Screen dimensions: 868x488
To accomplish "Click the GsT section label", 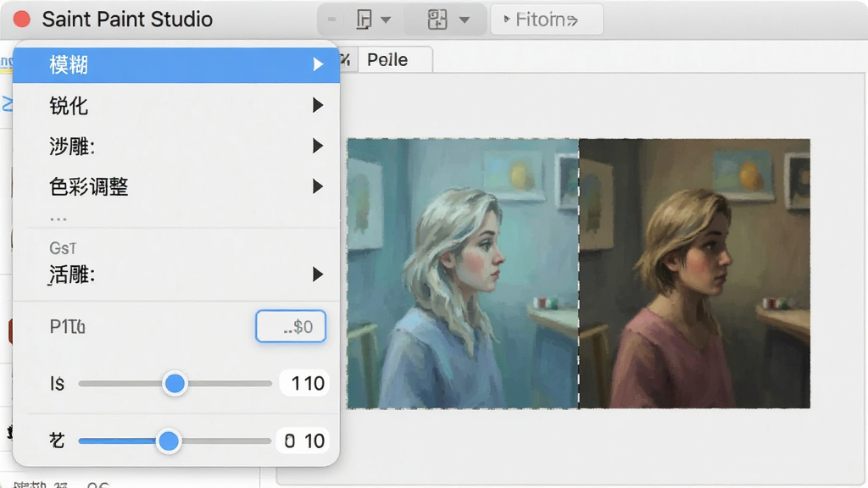I will [x=63, y=248].
